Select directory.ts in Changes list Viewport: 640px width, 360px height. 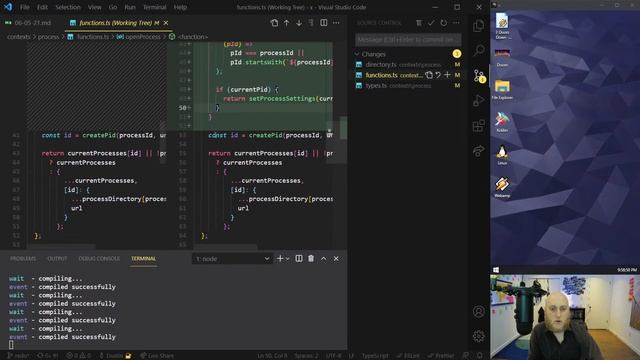pos(408,64)
